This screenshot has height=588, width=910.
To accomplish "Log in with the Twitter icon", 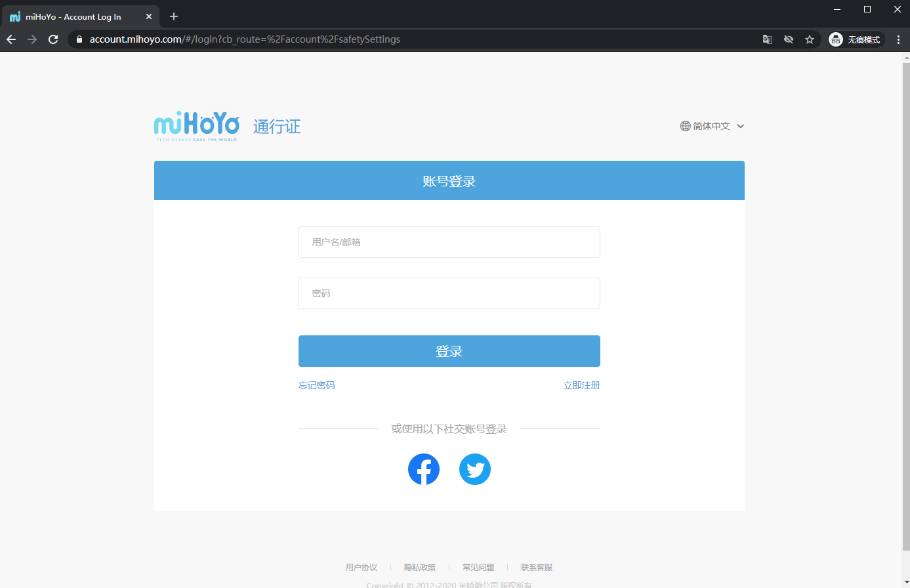I will click(474, 469).
